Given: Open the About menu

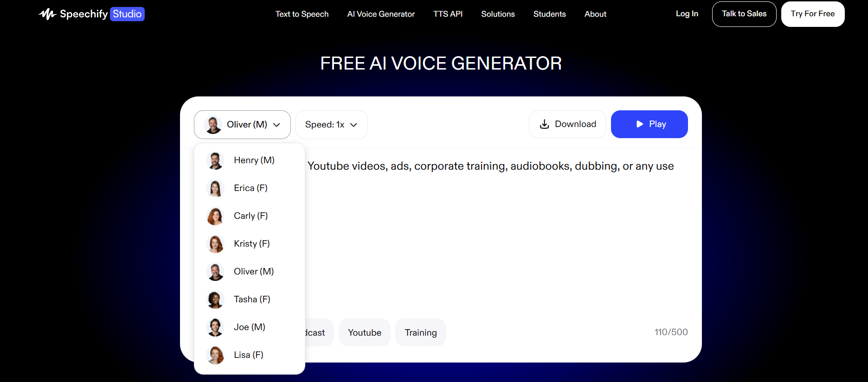Looking at the screenshot, I should pyautogui.click(x=595, y=14).
